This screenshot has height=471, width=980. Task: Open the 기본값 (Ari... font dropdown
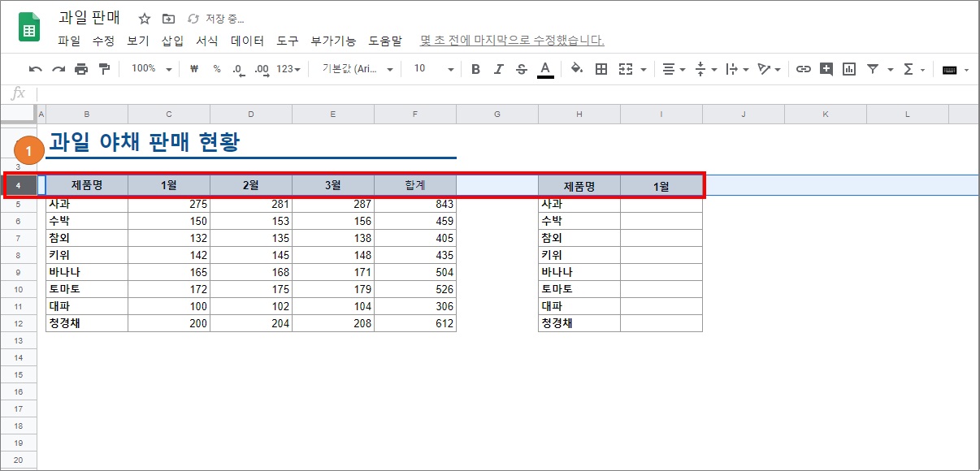358,70
